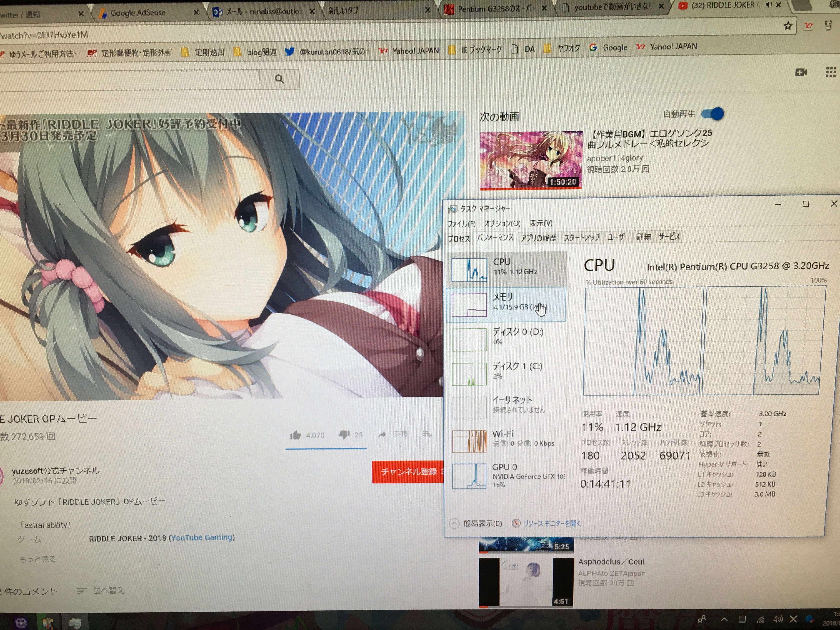Bookmark page with the star icon
The height and width of the screenshot is (630, 840).
tap(787, 26)
